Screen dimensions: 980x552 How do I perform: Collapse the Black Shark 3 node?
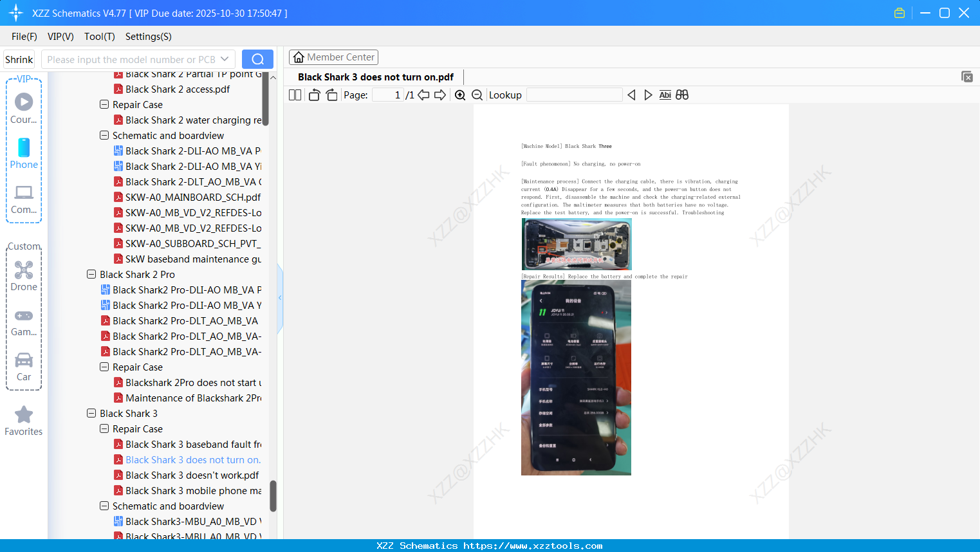click(x=91, y=413)
